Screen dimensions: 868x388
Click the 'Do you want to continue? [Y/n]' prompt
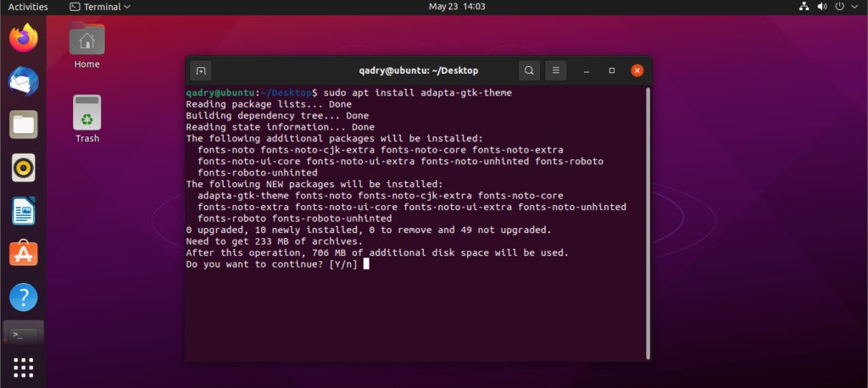point(272,264)
